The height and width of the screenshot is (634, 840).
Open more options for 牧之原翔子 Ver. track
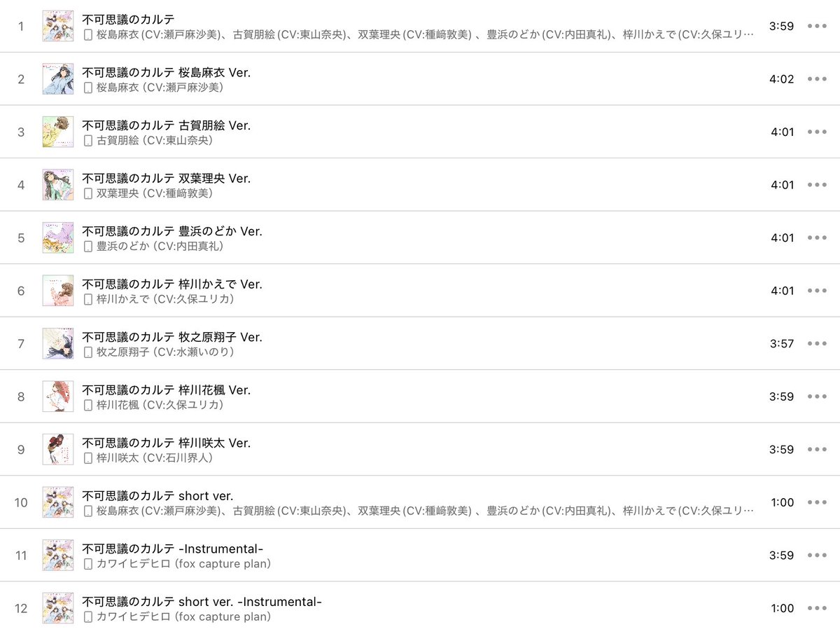(817, 343)
